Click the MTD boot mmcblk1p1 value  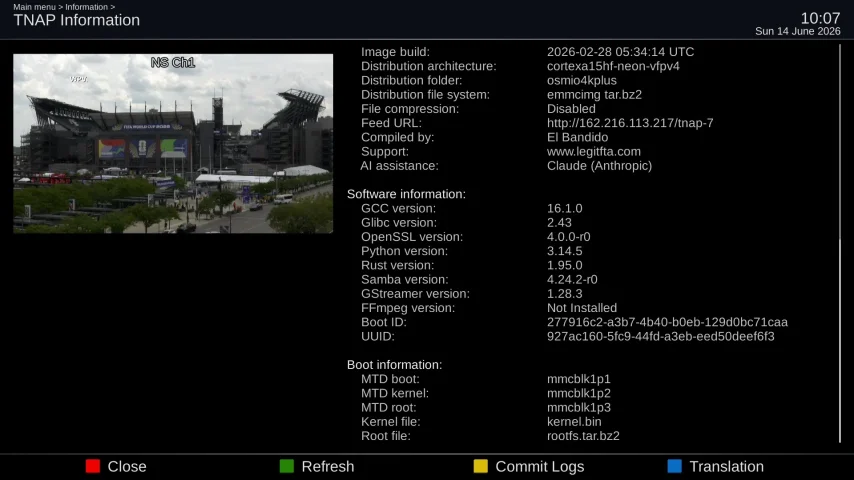[578, 379]
